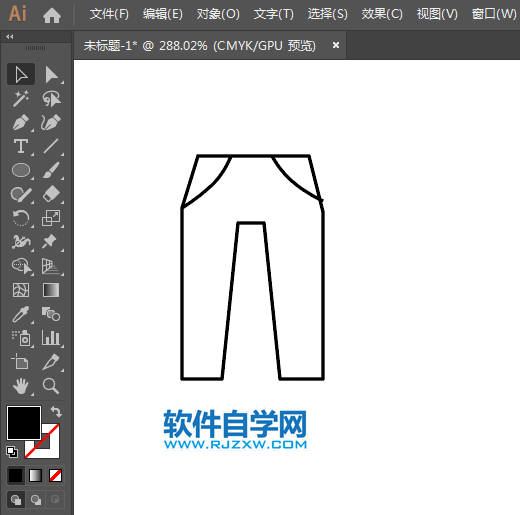Click the black fill color swatch

point(24,423)
